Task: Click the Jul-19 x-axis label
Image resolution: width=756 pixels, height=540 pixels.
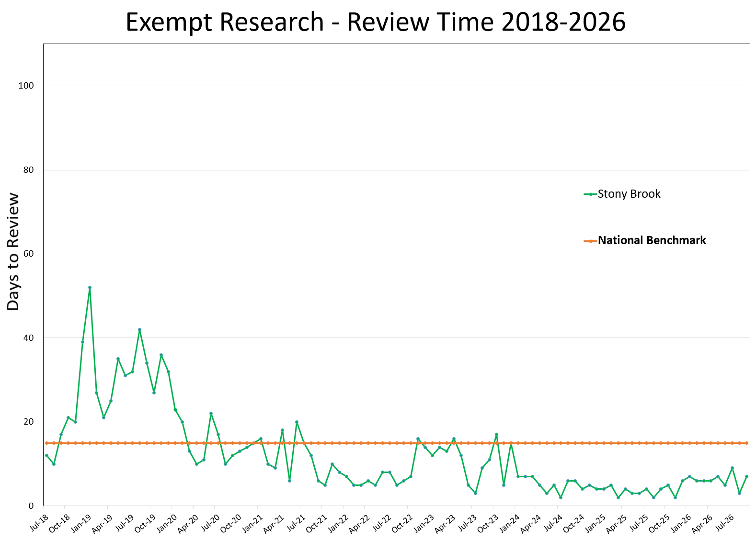Action: [125, 522]
